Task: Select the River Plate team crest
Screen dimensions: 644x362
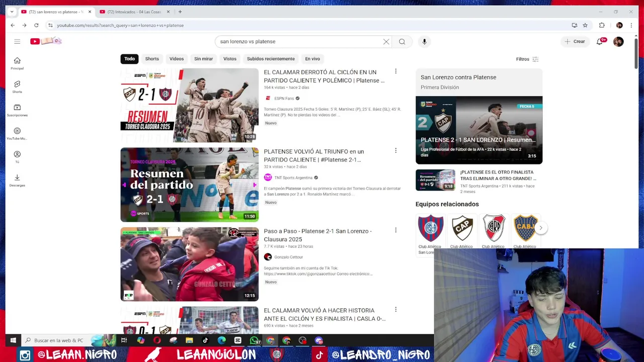Action: (494, 228)
